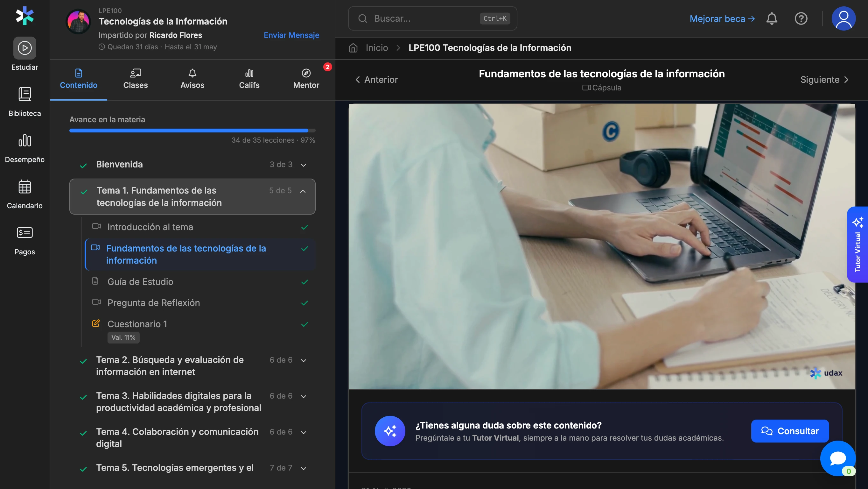
Task: Open the user profile avatar
Action: click(x=843, y=18)
